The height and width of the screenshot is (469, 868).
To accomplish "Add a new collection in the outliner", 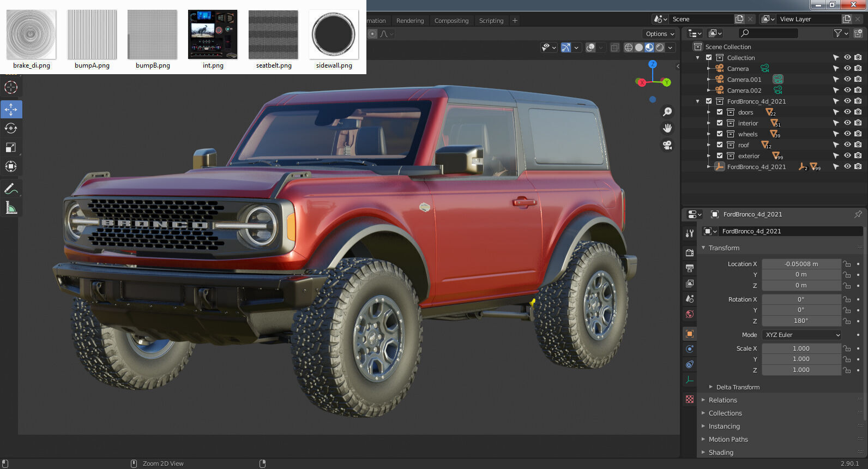I will (858, 33).
